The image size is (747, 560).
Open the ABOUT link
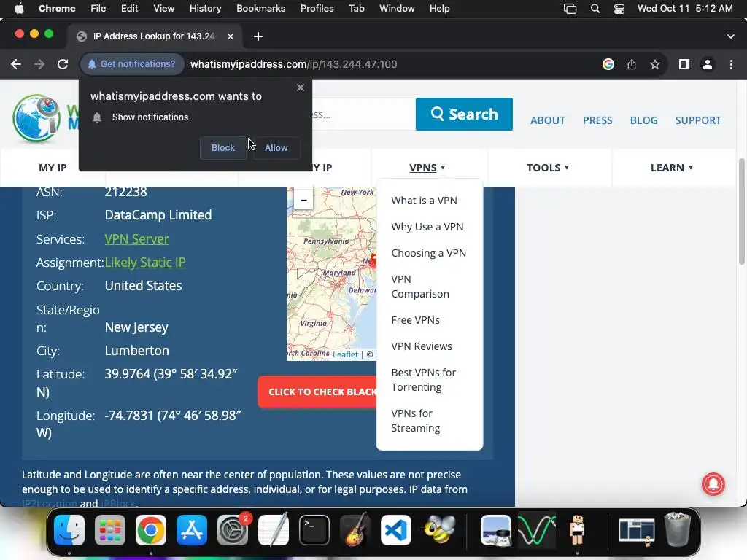(548, 120)
